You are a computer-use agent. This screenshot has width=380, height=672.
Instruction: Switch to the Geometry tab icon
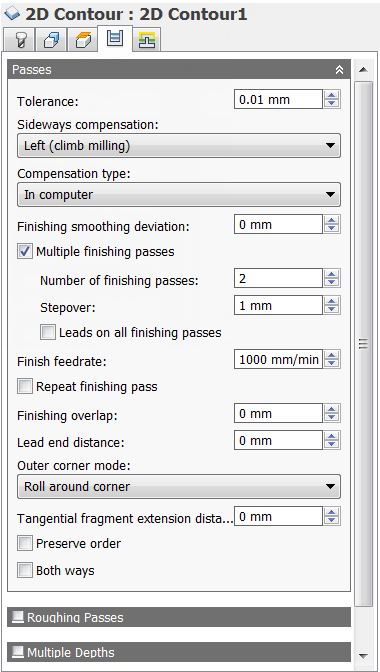[x=51, y=41]
